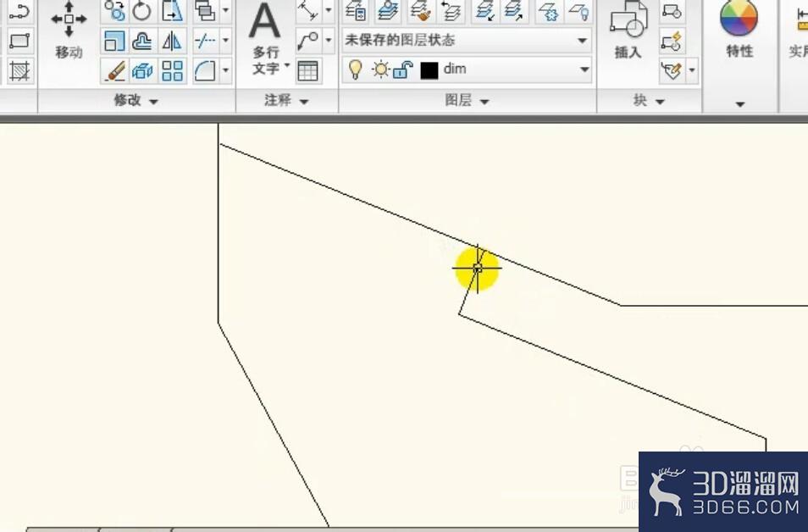Expand the Edit Attributes dropdown arrow

pos(692,70)
